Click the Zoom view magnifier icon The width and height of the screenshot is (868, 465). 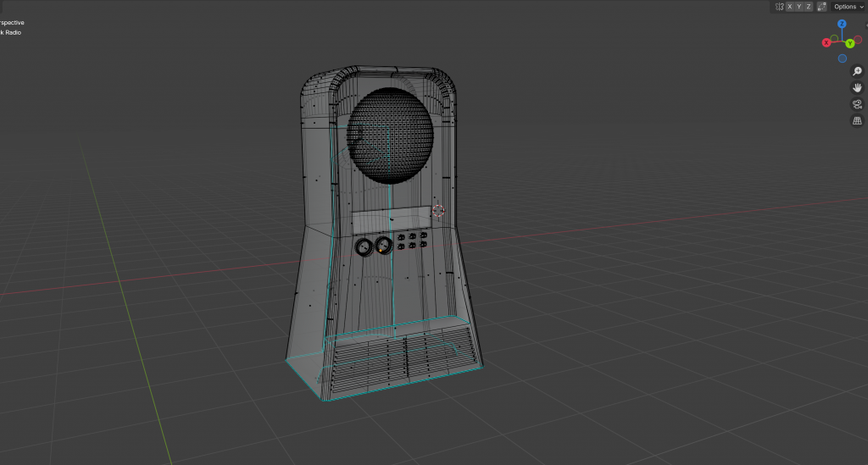(x=857, y=71)
